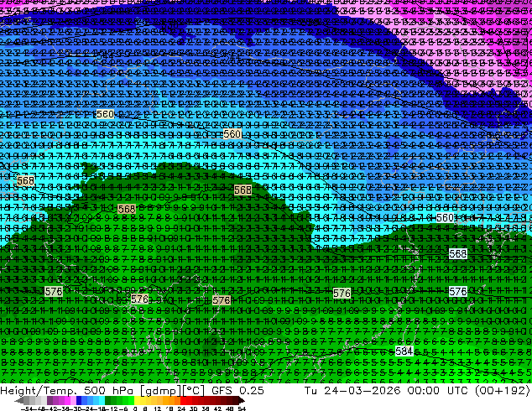Viewport: 532px width, 411px height.
Task: Click the '500 hPa' level text
Action: point(109,390)
